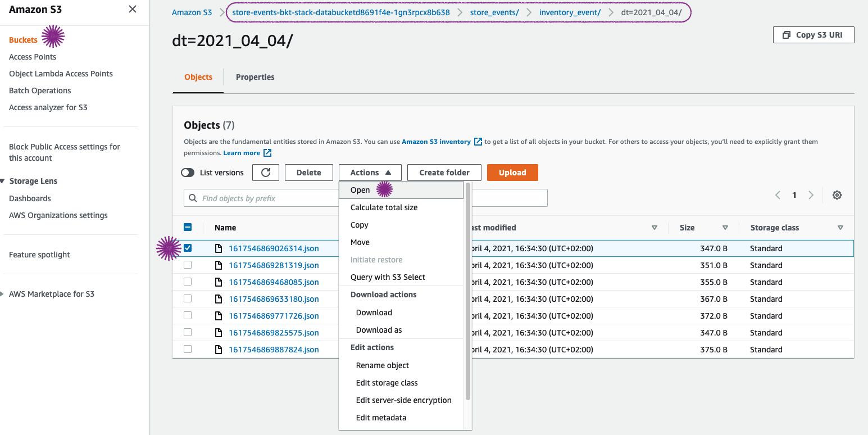Sort by Last modified column arrow
868x435 pixels.
pos(655,228)
